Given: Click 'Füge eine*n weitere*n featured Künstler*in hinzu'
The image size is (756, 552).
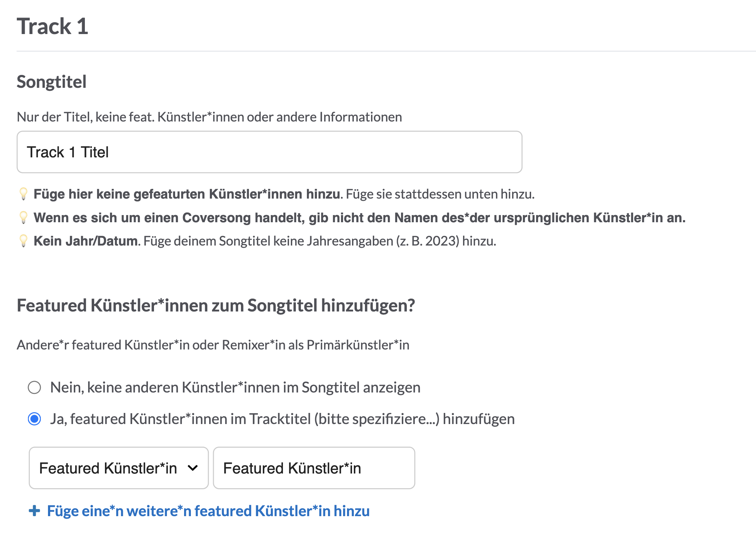Looking at the screenshot, I should 208,510.
